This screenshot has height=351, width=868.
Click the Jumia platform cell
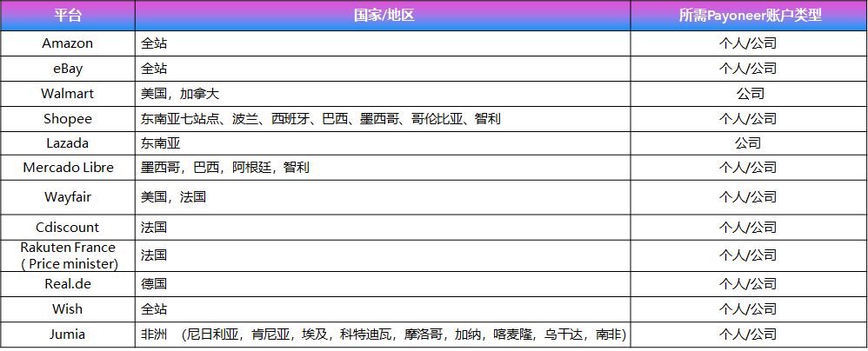click(68, 334)
